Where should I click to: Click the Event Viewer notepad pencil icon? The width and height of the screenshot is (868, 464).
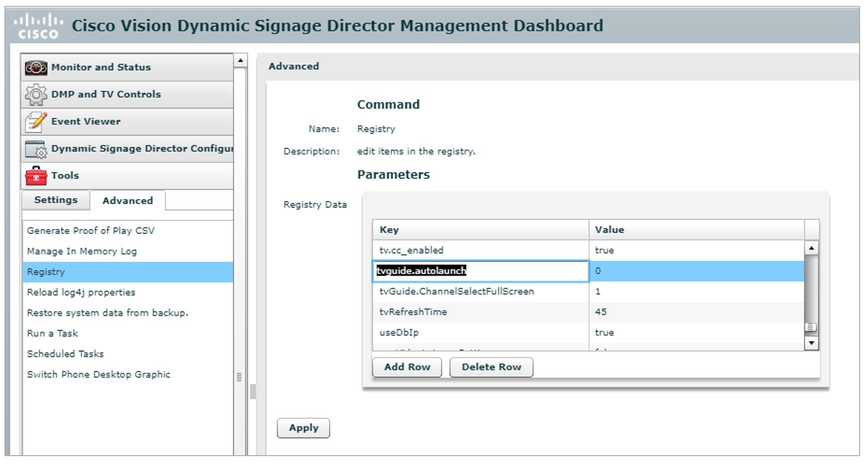click(36, 122)
